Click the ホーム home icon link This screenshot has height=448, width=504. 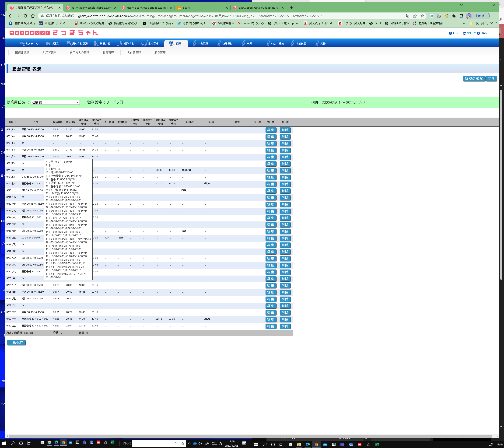(x=454, y=33)
